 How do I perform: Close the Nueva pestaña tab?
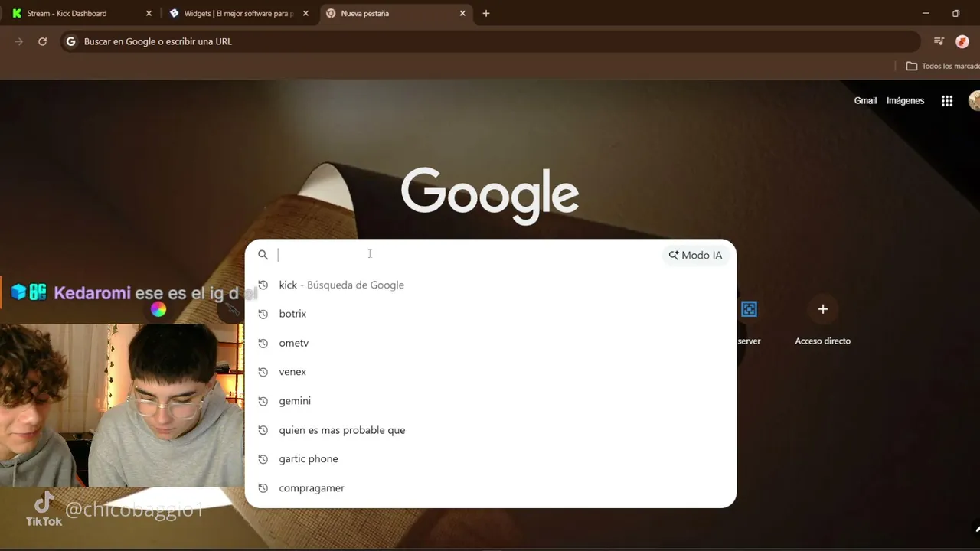(x=462, y=13)
